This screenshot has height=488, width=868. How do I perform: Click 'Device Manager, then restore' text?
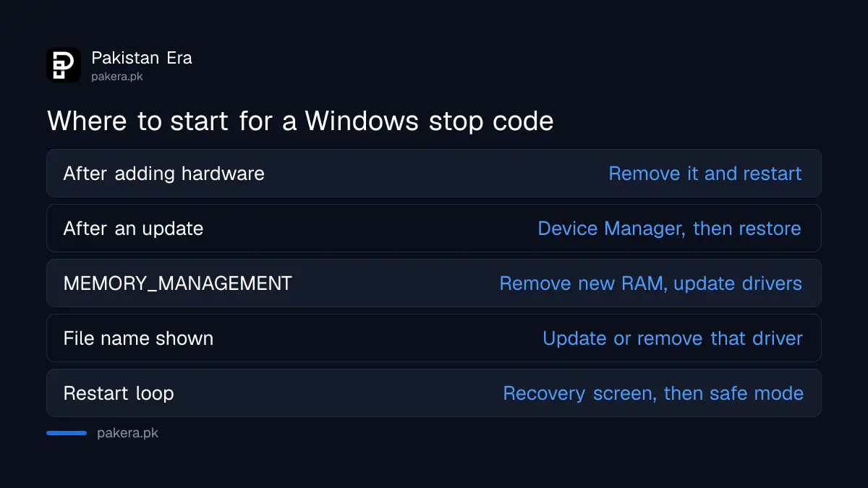tap(670, 228)
